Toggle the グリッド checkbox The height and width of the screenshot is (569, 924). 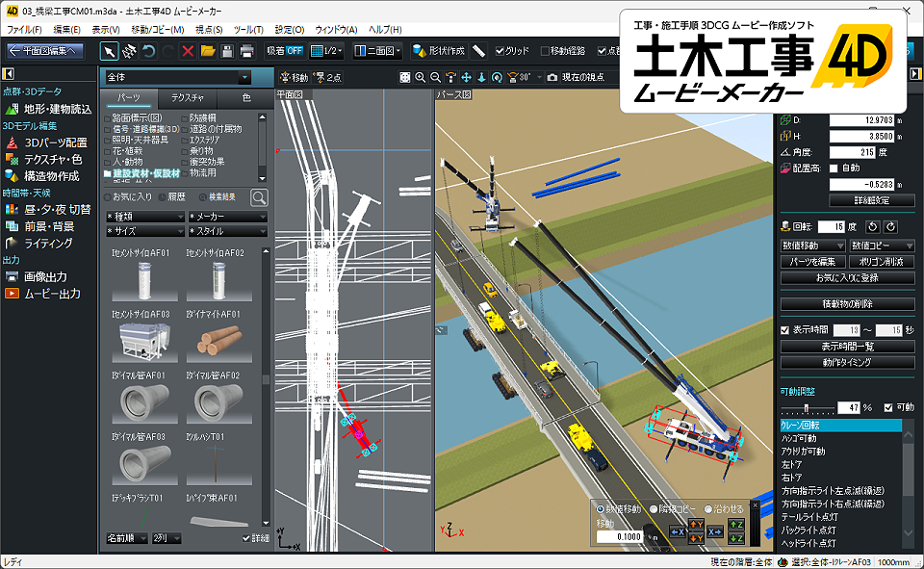click(x=500, y=51)
